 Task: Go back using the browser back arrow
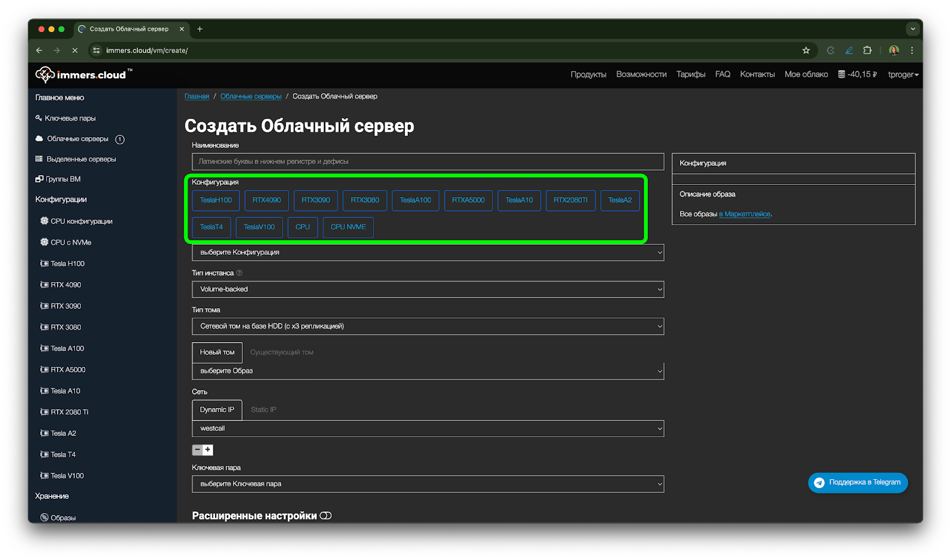tap(39, 50)
